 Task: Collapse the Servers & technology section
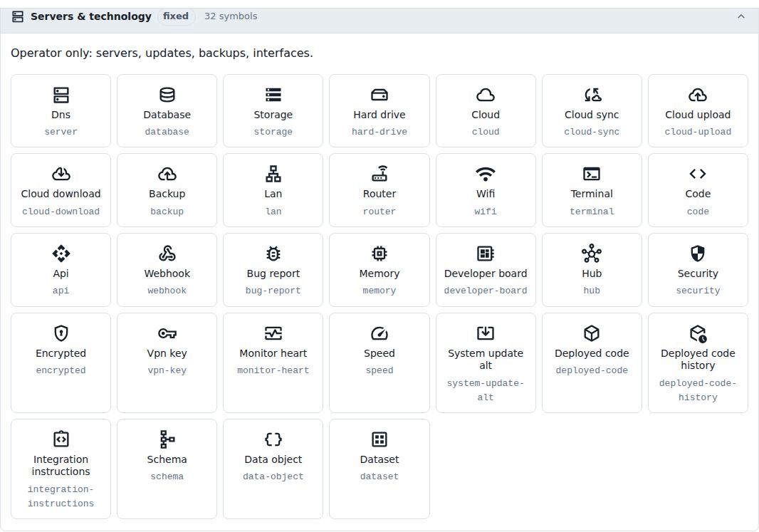[740, 16]
